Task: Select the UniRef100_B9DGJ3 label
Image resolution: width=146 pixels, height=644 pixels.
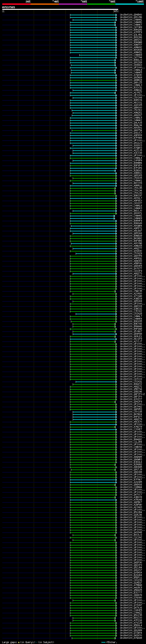Action: pyautogui.click(x=131, y=60)
